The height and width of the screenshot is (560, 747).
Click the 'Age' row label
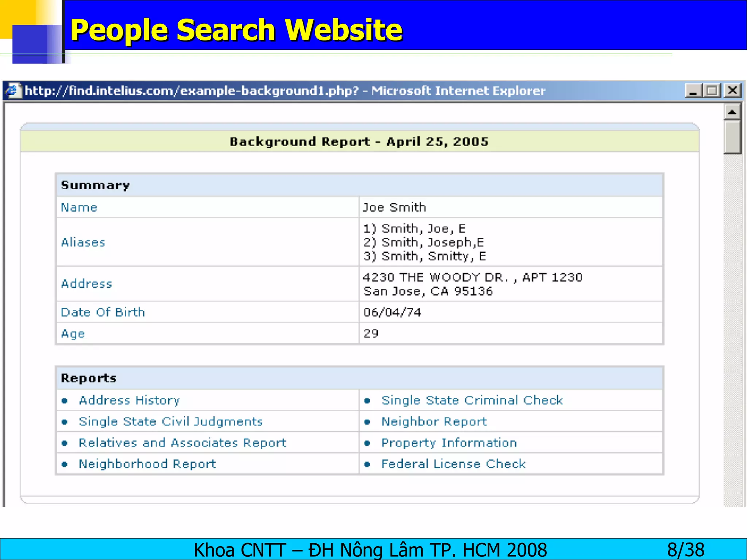(73, 334)
